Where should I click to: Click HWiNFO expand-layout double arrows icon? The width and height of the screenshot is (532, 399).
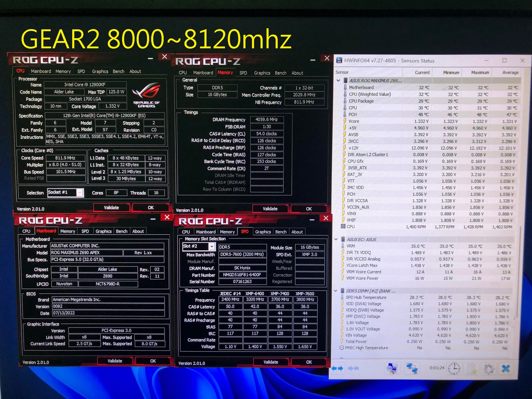click(337, 368)
